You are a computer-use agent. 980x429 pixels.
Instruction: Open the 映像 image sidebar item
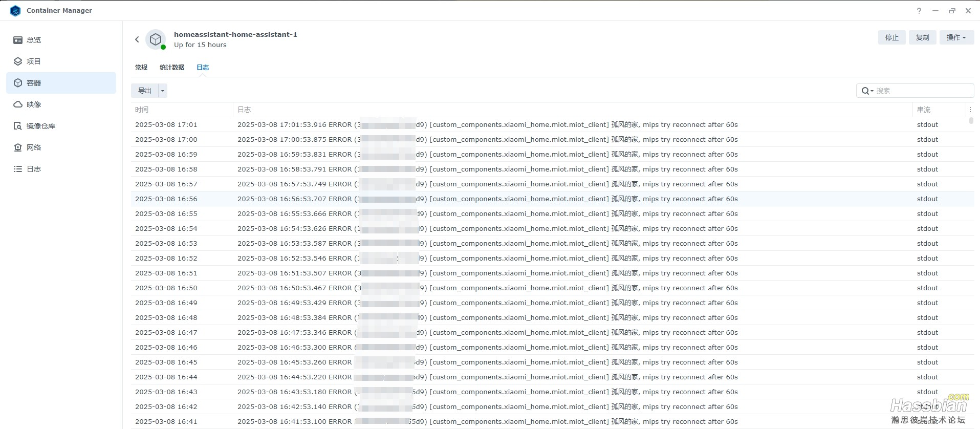61,104
